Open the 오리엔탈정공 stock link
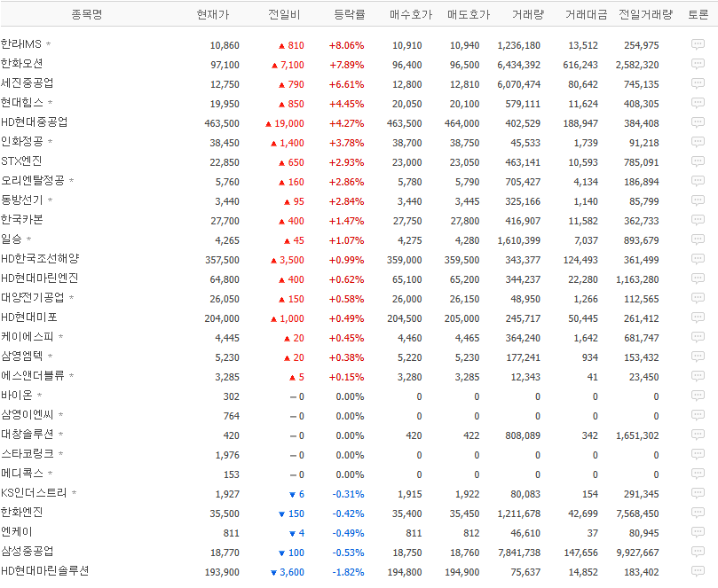 tap(33, 181)
